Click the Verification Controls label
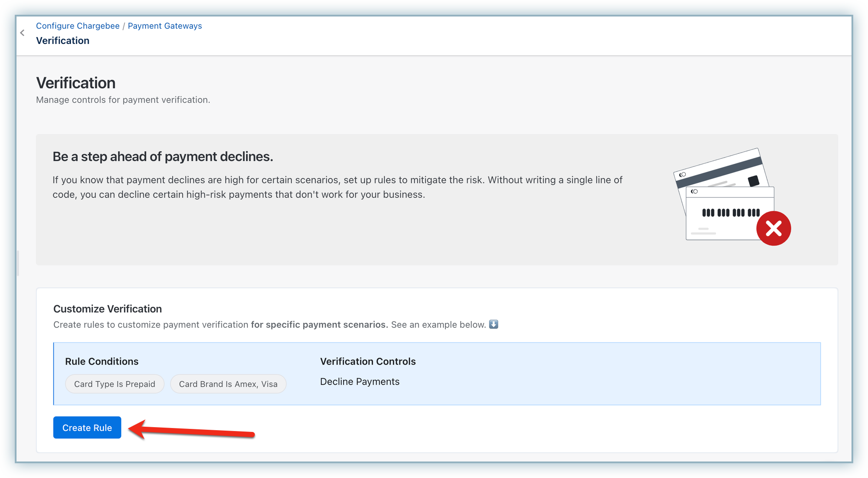Screen dimensions: 868x478 (367, 362)
